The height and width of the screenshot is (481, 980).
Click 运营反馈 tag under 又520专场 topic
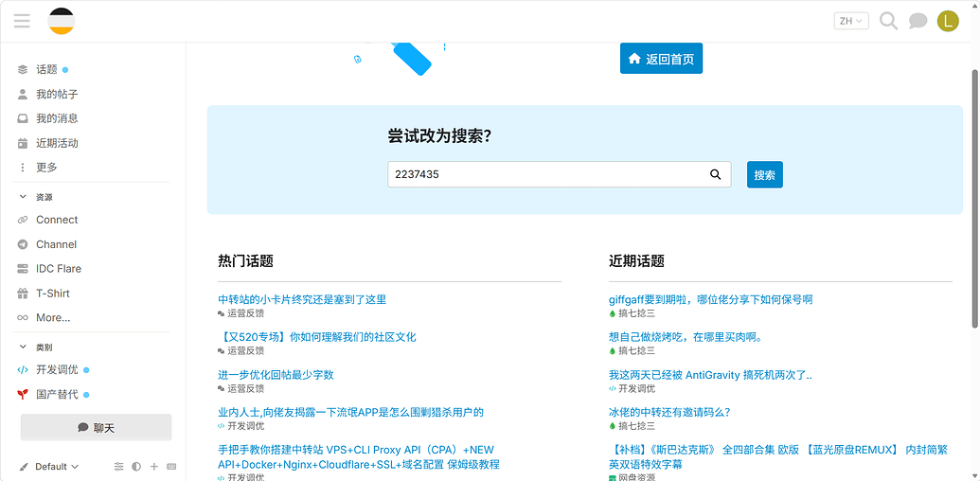241,351
